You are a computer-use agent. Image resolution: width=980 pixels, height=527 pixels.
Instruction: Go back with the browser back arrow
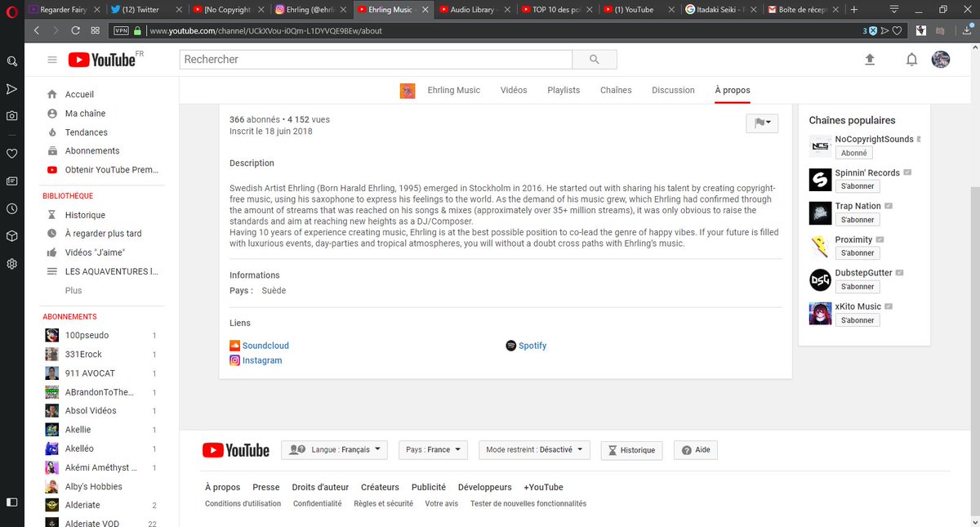[x=37, y=30]
